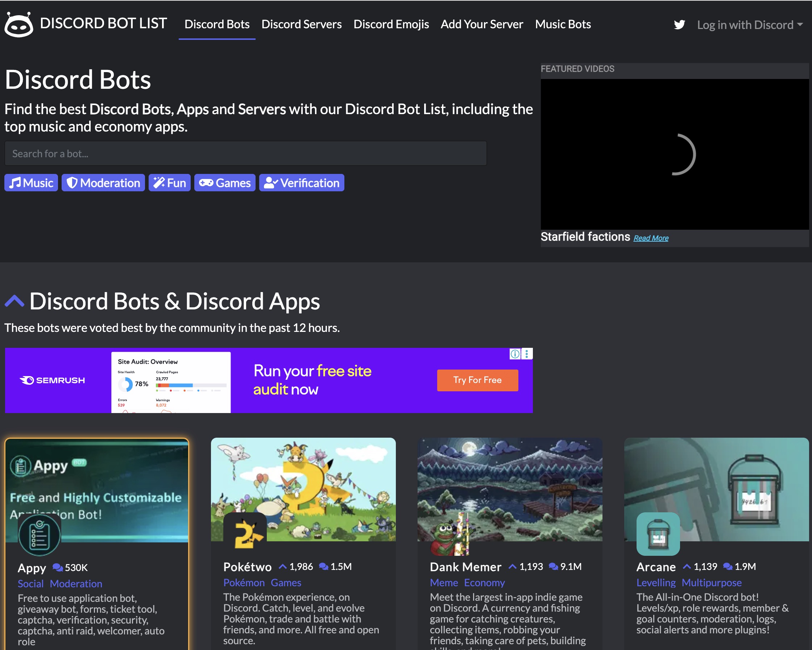Click Try For Free ad button

click(x=477, y=380)
